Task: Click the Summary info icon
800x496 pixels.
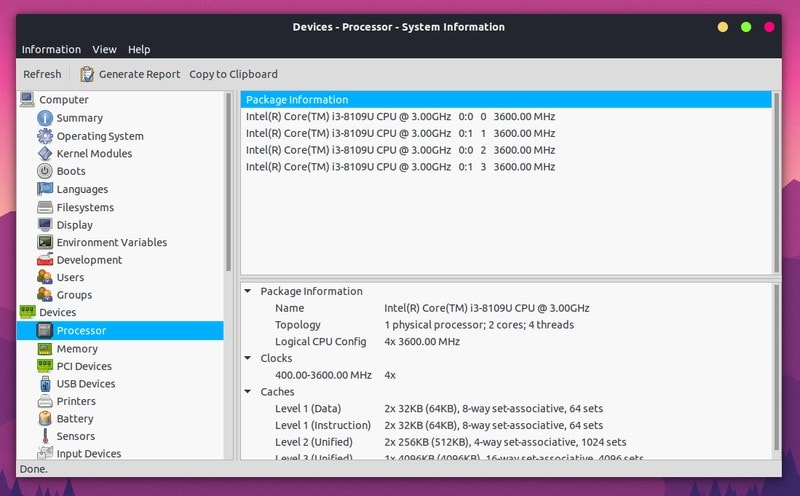Action: [45, 118]
